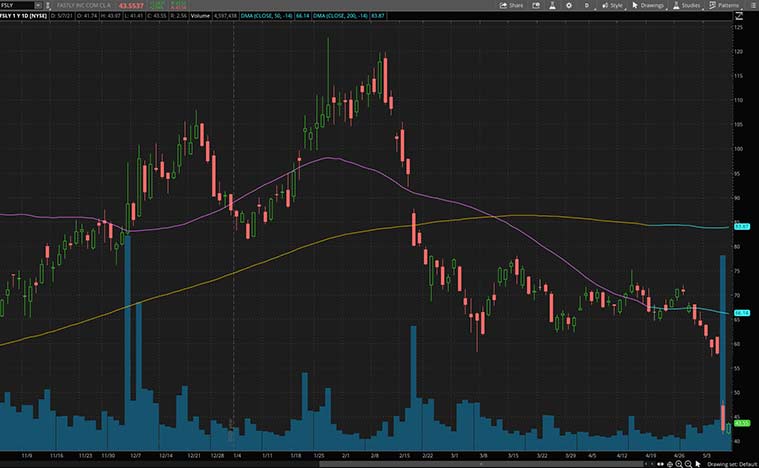The width and height of the screenshot is (759, 468).
Task: Open chart settings gear icon
Action: coord(568,5)
